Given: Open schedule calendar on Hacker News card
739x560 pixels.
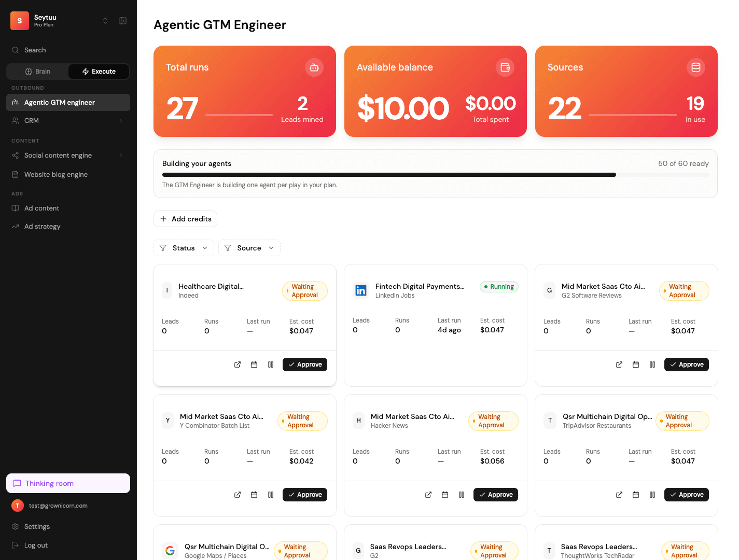Looking at the screenshot, I should (x=445, y=495).
